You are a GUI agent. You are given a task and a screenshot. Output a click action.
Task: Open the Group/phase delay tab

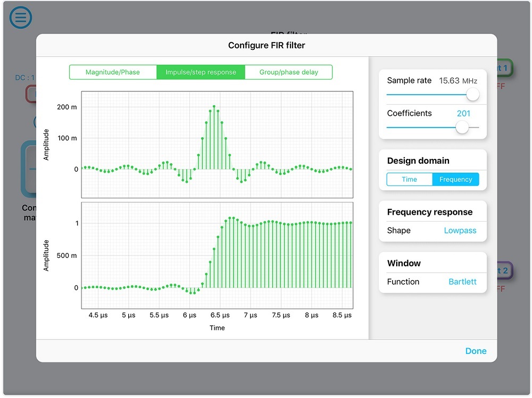click(288, 72)
